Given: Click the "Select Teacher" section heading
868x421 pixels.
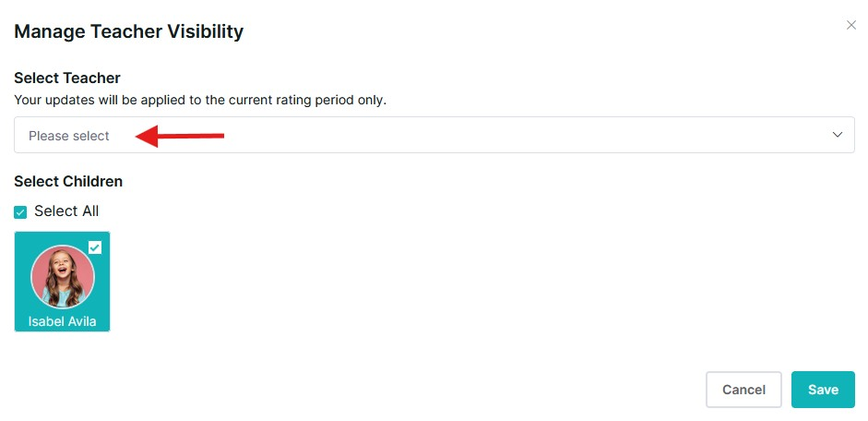Looking at the screenshot, I should click(x=67, y=78).
